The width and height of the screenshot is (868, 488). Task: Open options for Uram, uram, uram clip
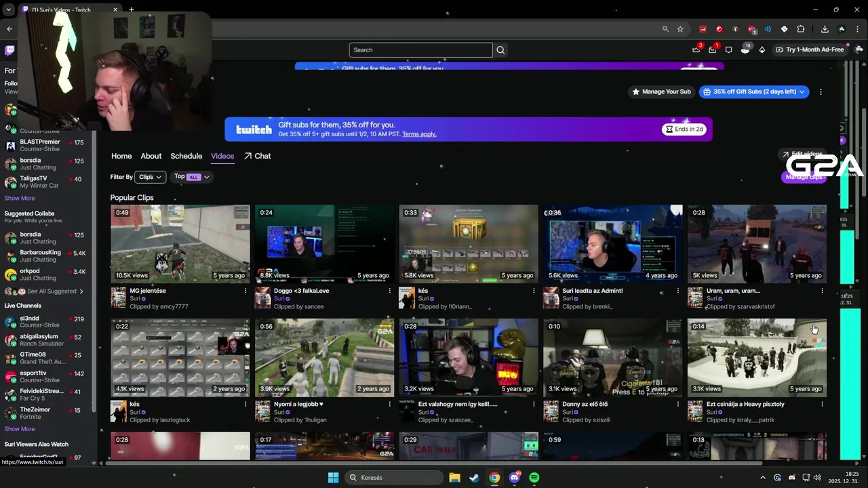point(822,291)
